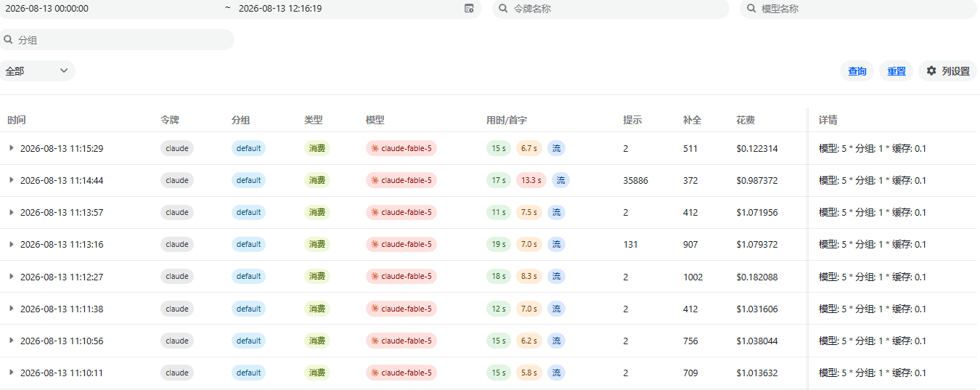Viewport: 980px width, 390px height.
Task: Expand the 2026-08-13 11:13:57 log row
Action: (x=11, y=212)
